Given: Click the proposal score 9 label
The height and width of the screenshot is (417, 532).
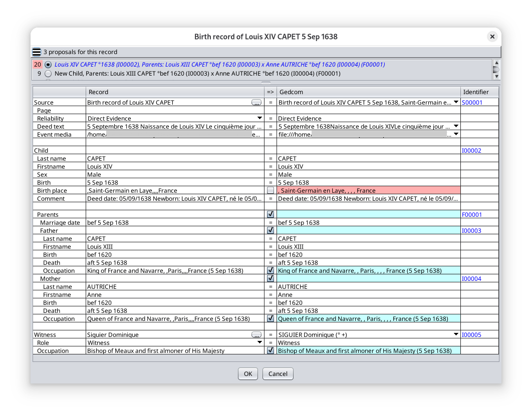Looking at the screenshot, I should click(x=39, y=74).
